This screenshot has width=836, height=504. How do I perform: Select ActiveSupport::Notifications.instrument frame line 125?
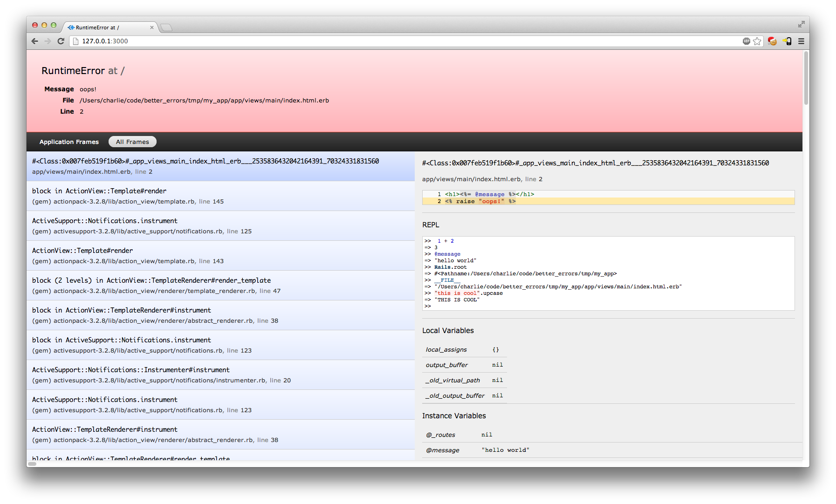pyautogui.click(x=220, y=226)
